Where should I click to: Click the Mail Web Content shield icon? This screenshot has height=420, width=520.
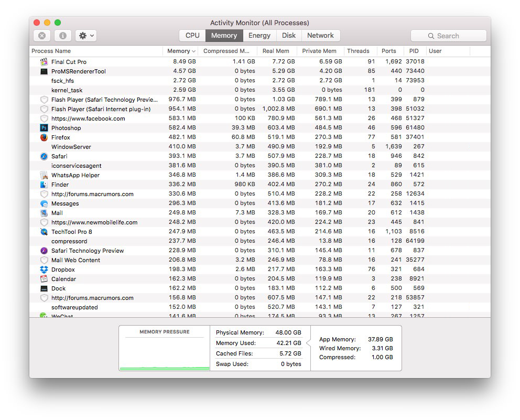(44, 260)
